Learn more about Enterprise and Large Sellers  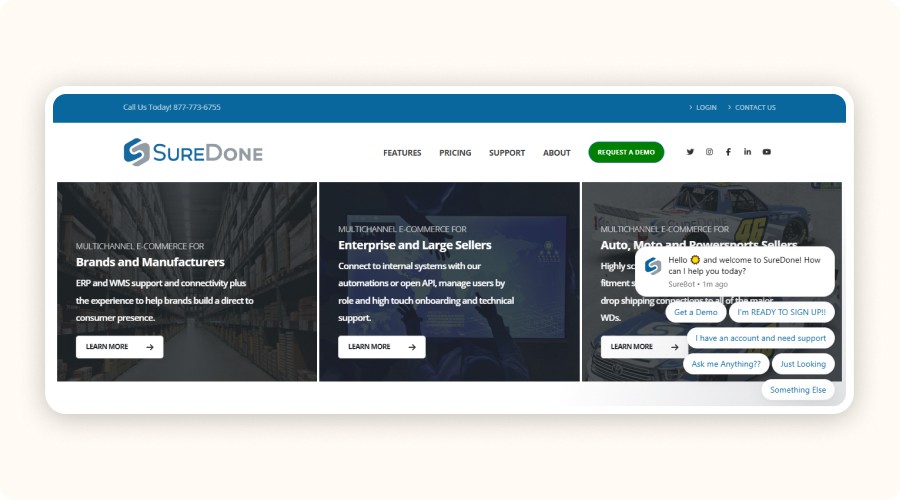(382, 347)
